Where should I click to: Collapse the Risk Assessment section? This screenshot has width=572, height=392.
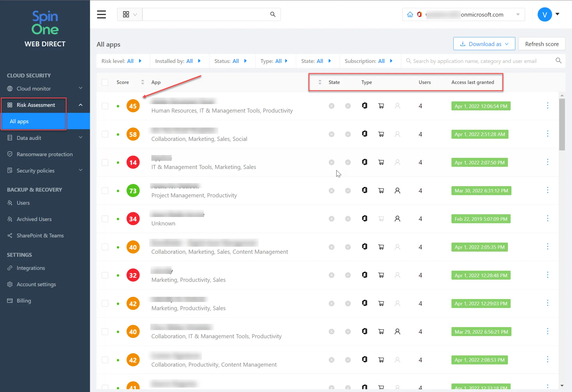click(x=80, y=105)
